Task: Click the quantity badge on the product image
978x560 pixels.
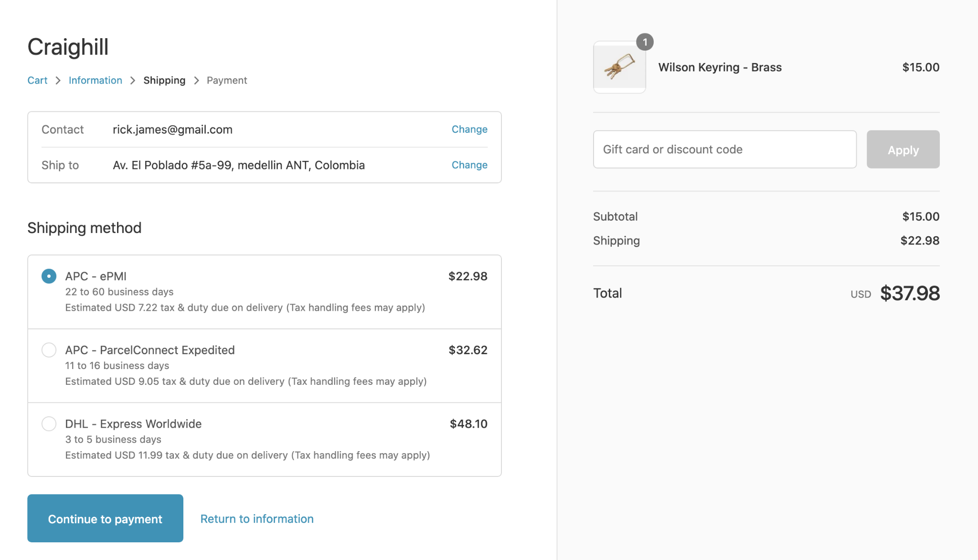Action: tap(645, 42)
